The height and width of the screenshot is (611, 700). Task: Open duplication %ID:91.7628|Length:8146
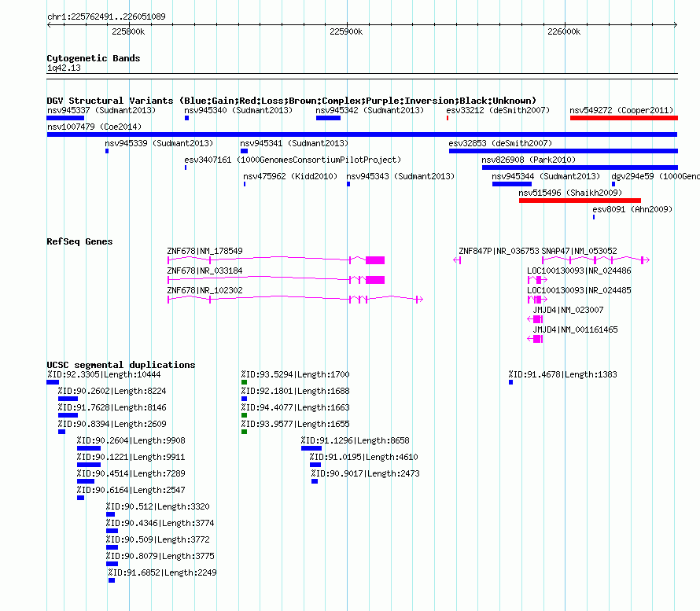pyautogui.click(x=112, y=407)
